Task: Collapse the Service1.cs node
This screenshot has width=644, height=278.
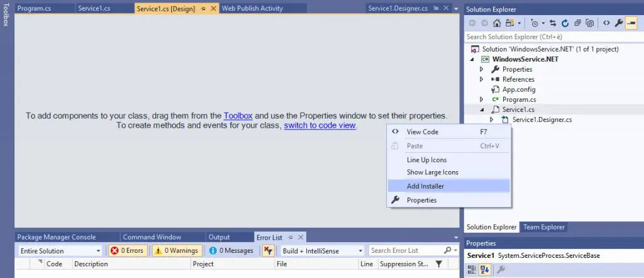Action: pyautogui.click(x=481, y=109)
